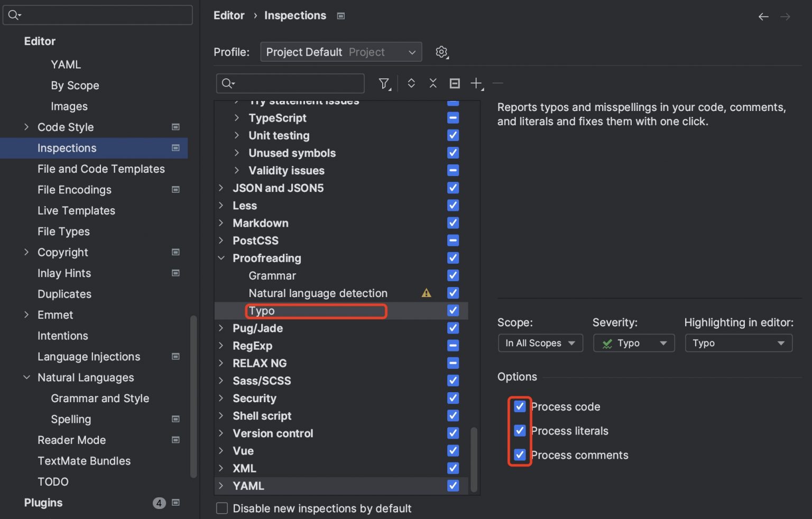
Task: Enable Disable new inspections by default
Action: (222, 508)
